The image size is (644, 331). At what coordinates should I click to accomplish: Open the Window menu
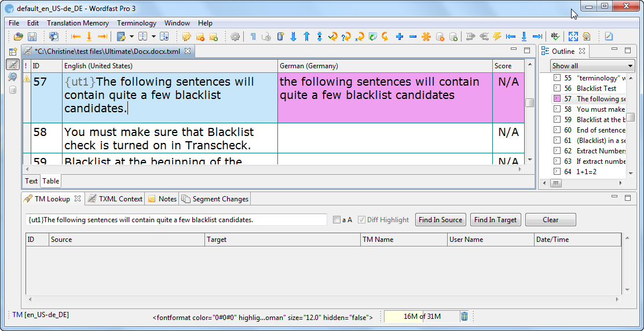click(x=177, y=23)
